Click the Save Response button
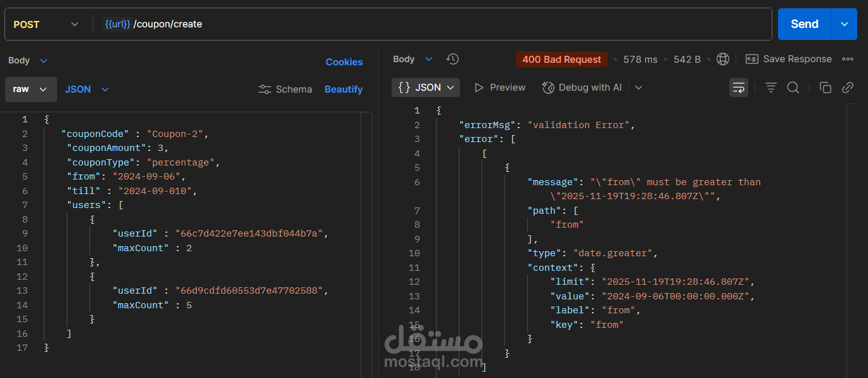The width and height of the screenshot is (868, 378). tap(789, 59)
